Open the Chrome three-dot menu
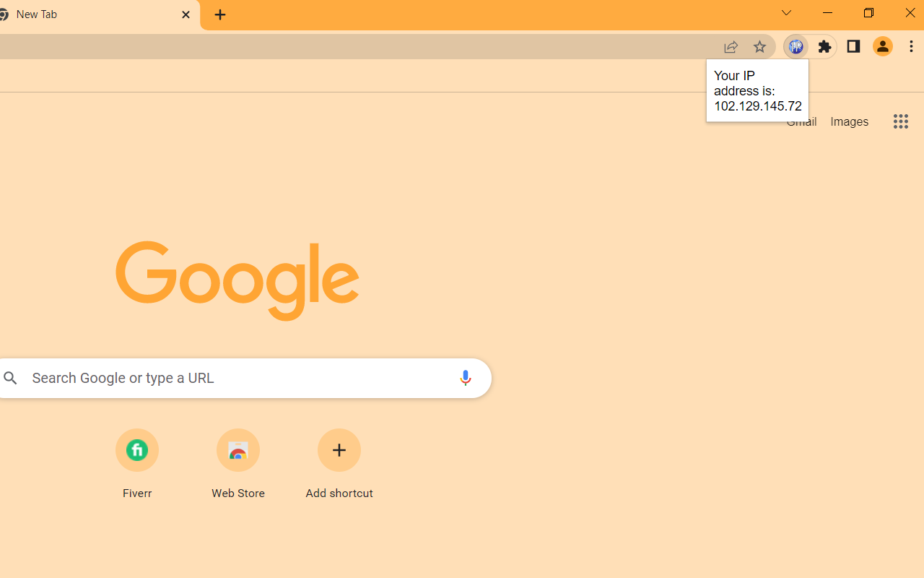Screen dimensions: 924x578 point(912,46)
